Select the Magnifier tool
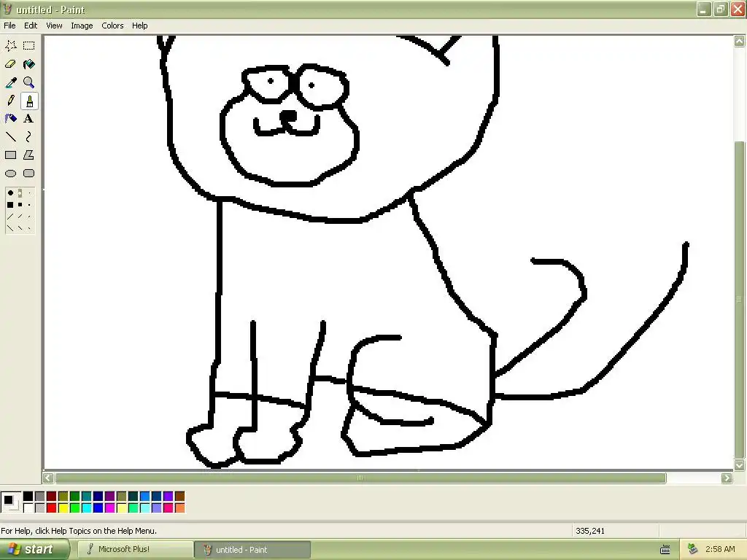The image size is (747, 560). (x=29, y=82)
